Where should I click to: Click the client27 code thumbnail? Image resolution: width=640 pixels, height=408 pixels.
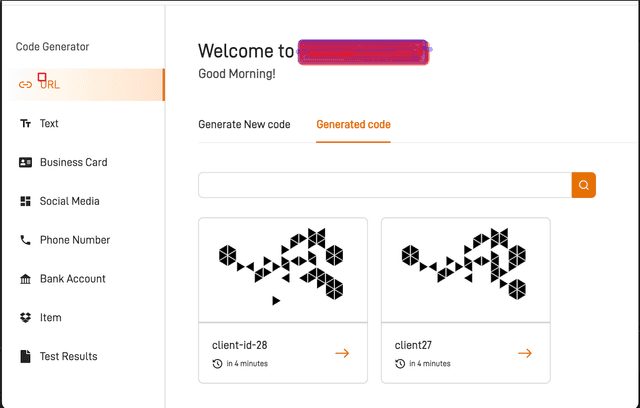[x=465, y=268]
